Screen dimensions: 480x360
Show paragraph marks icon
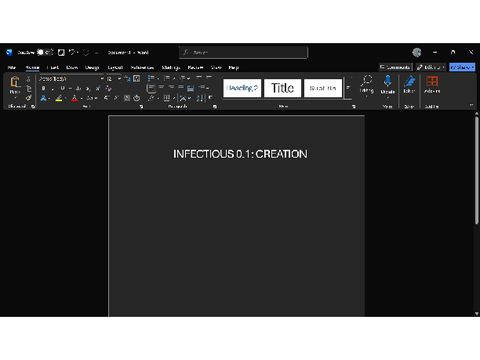coord(210,98)
